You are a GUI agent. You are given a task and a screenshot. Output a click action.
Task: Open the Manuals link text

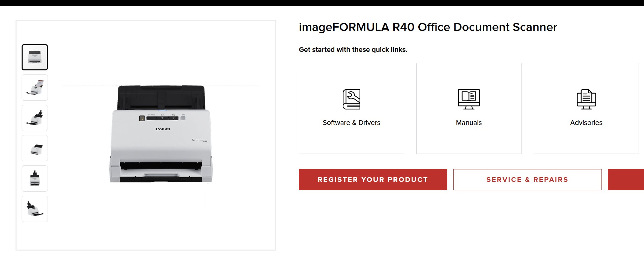pyautogui.click(x=469, y=123)
